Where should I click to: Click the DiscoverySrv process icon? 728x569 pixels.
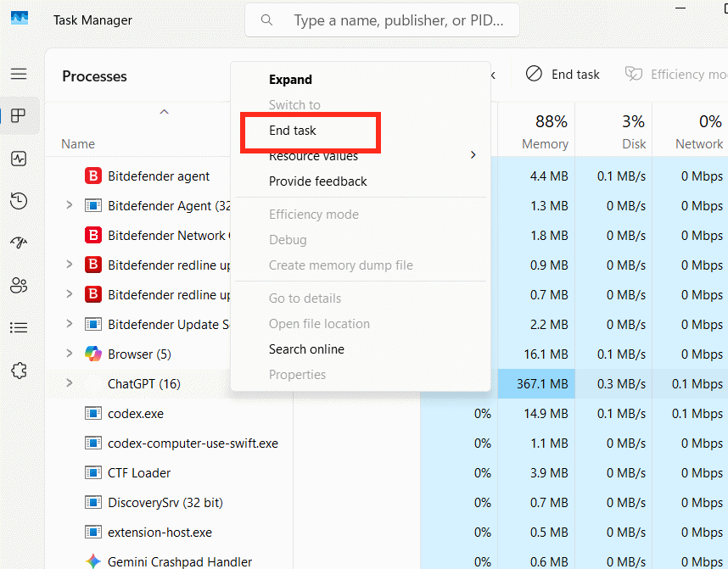[x=92, y=502]
